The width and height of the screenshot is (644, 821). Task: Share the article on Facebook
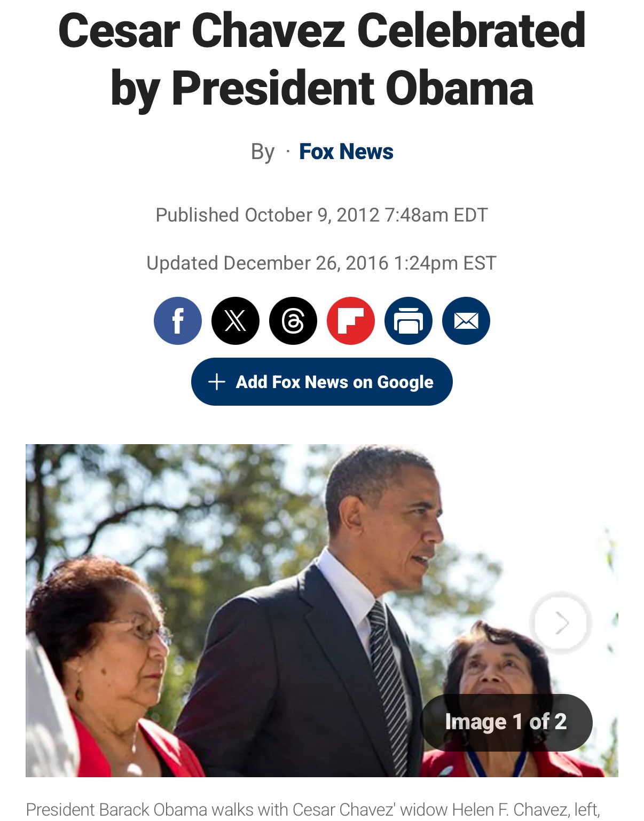[x=178, y=321]
